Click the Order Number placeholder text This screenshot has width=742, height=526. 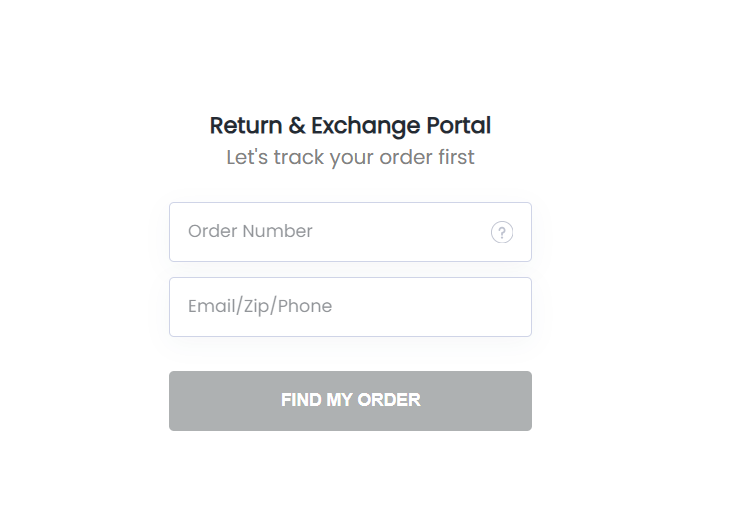click(x=250, y=232)
